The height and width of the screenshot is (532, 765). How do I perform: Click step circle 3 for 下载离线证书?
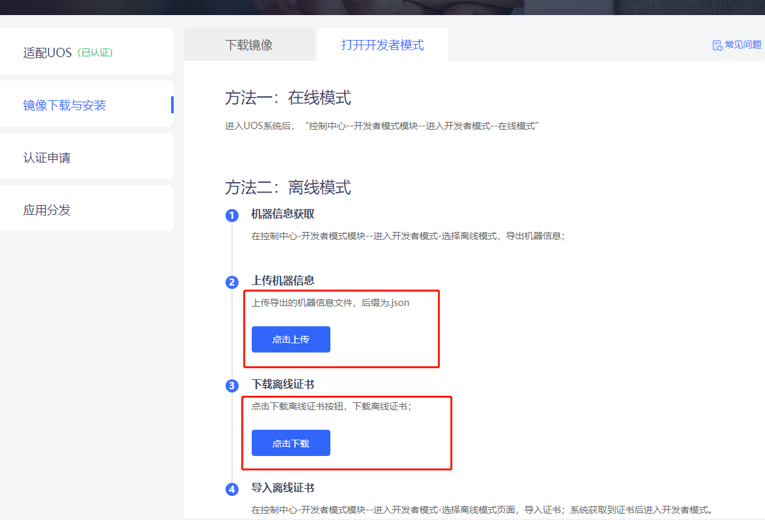(232, 386)
